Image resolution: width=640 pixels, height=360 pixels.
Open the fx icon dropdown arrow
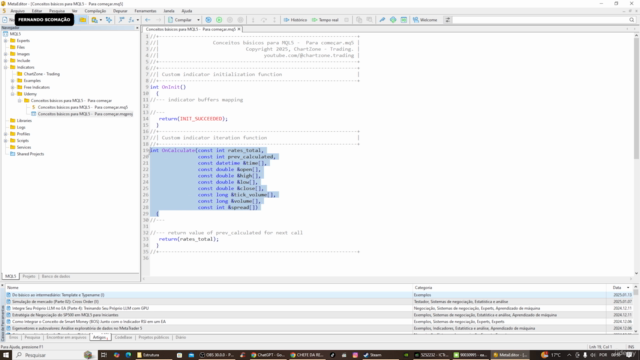click(x=138, y=20)
